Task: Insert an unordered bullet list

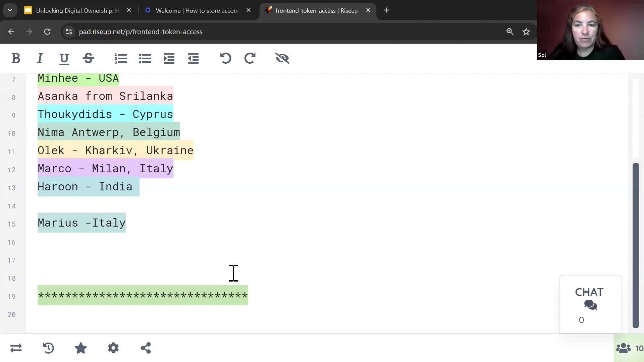Action: click(x=145, y=58)
